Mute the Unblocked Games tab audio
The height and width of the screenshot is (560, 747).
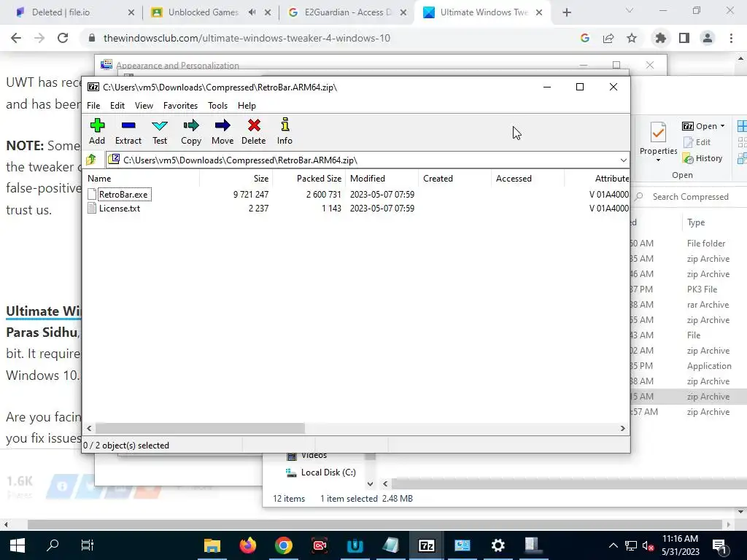(252, 12)
